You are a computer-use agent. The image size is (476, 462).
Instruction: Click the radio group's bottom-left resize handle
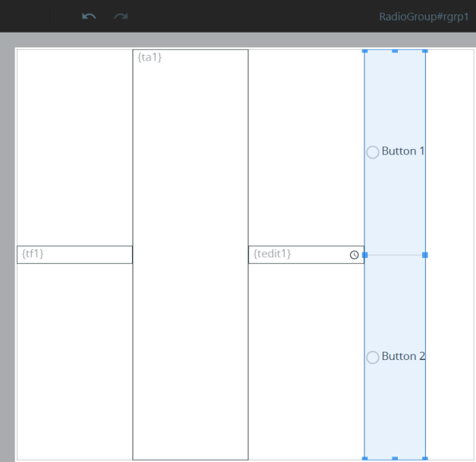tap(364, 458)
